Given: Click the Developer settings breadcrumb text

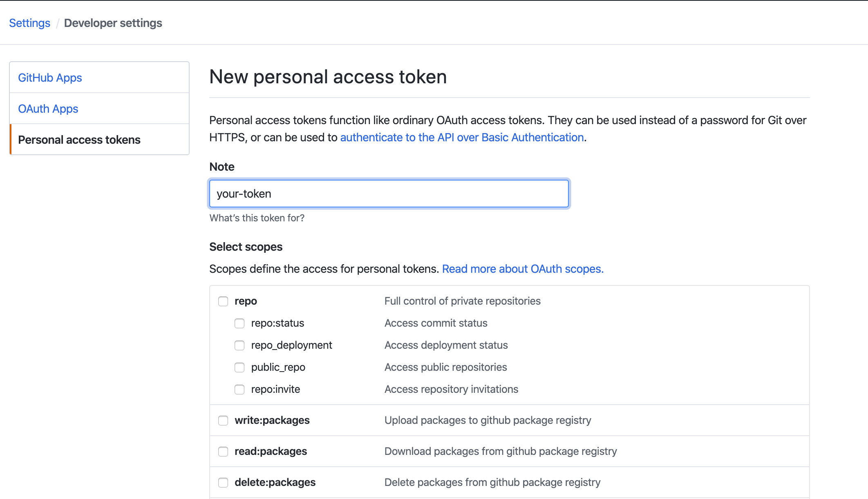Looking at the screenshot, I should point(113,23).
